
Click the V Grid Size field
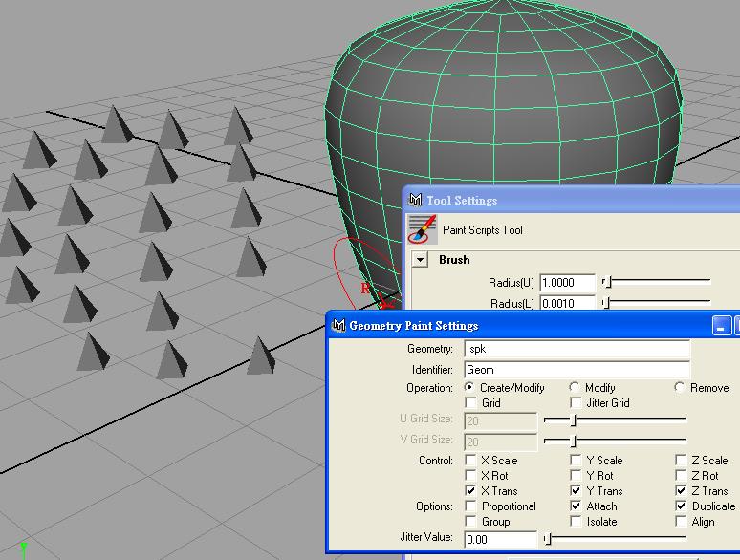tap(501, 442)
